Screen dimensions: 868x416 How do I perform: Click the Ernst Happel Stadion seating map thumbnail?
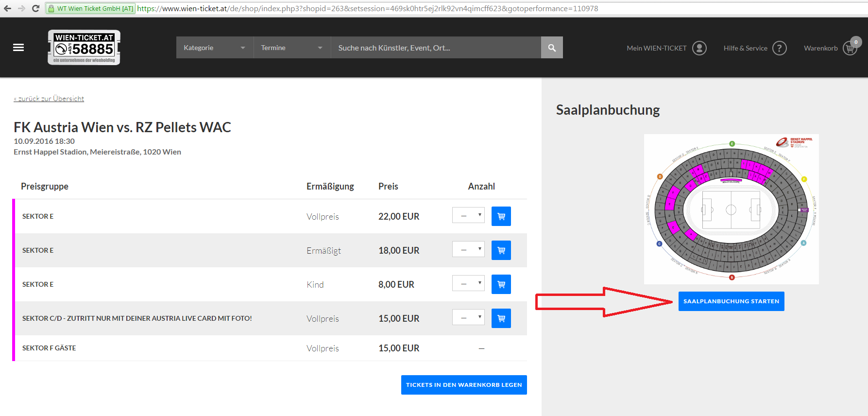[732, 209]
